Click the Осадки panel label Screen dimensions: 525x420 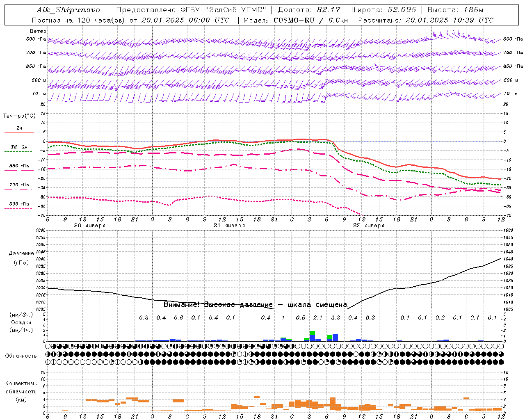coord(21,322)
